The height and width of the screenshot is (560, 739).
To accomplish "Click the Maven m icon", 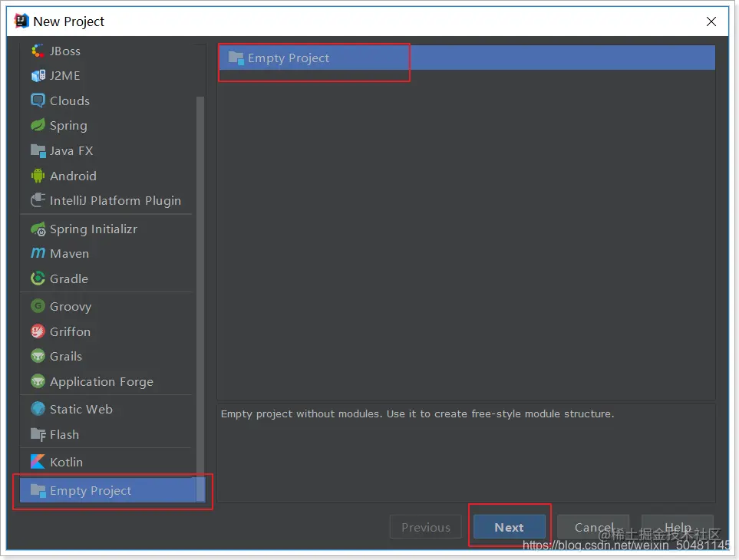I will coord(38,253).
